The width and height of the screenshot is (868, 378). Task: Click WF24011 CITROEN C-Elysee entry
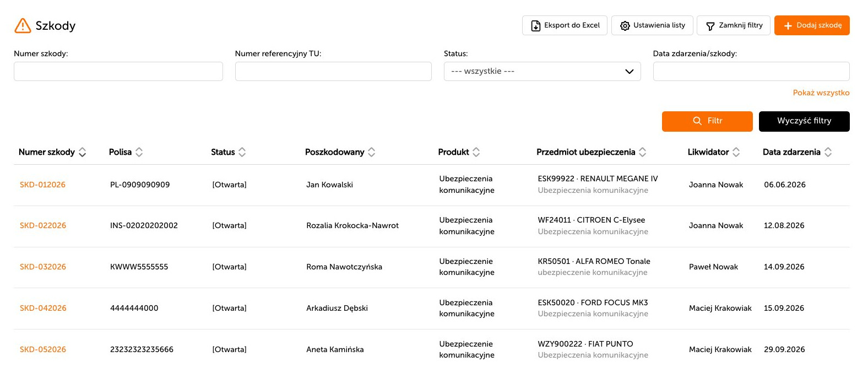[592, 220]
